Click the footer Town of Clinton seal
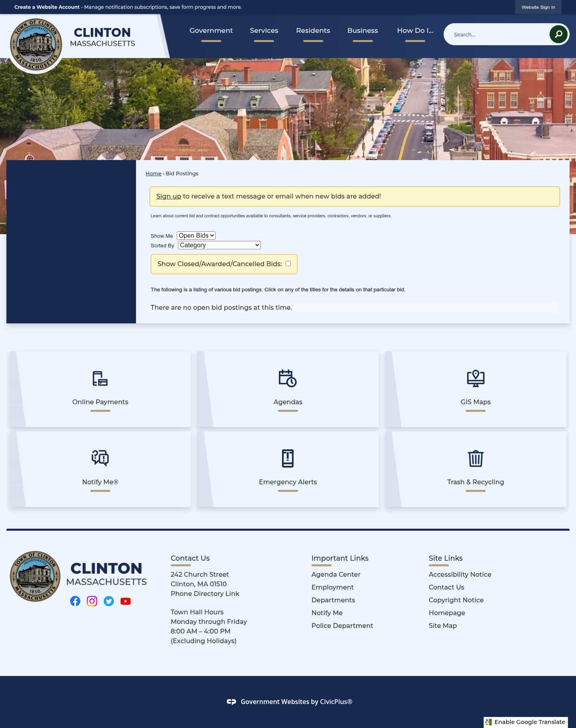Screen dimensions: 576x728 point(35,576)
